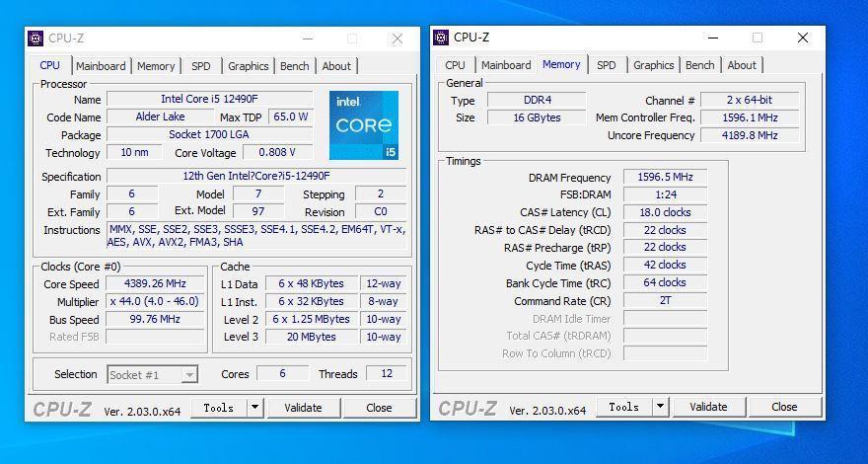Click Tools button in left CPU-Z window
Viewport: 868px width, 464px height.
coord(219,408)
